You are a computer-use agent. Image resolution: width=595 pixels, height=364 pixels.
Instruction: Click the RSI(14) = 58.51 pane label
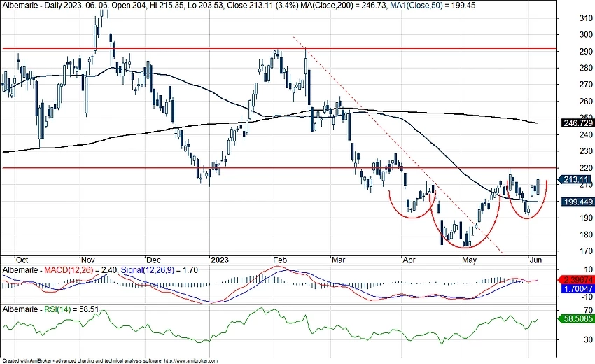[71, 309]
